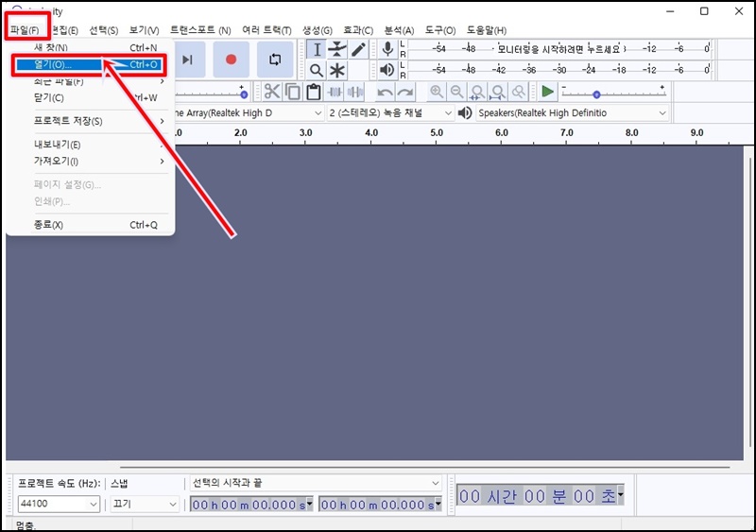This screenshot has width=756, height=532.
Task: Click the Skip to End transport button
Action: click(189, 60)
